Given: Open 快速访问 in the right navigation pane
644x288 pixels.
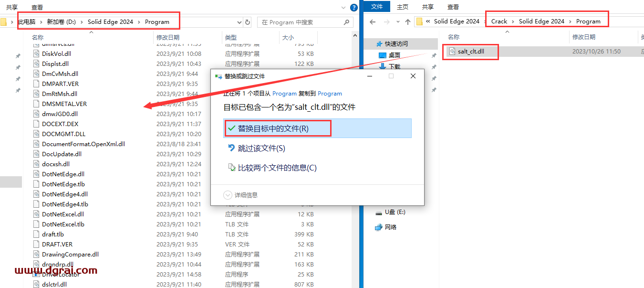Looking at the screenshot, I should [x=396, y=43].
